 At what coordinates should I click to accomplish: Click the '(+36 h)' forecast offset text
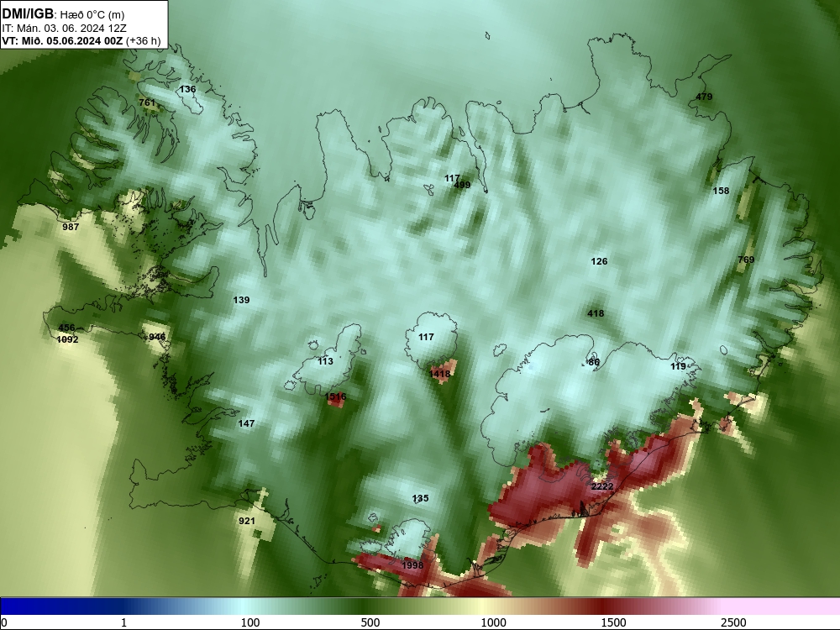click(143, 40)
